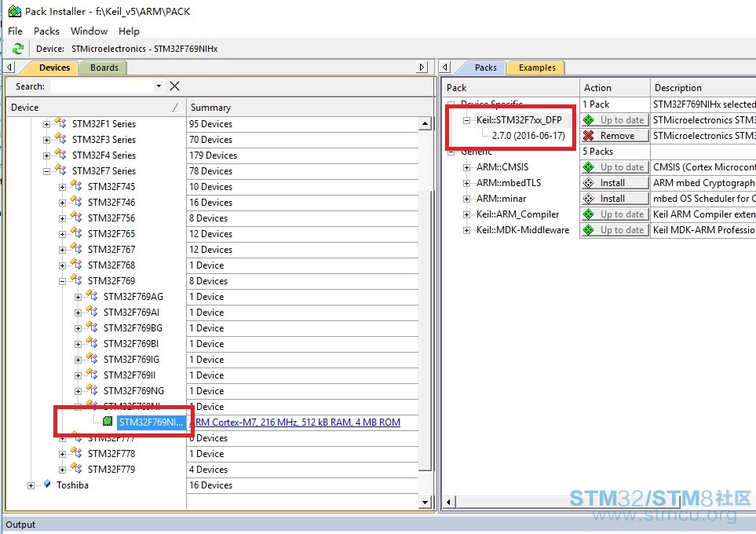Viewport: 756px width, 534px height.
Task: Click Up to date button for Keil::ARM_Compiler
Action: click(x=615, y=214)
